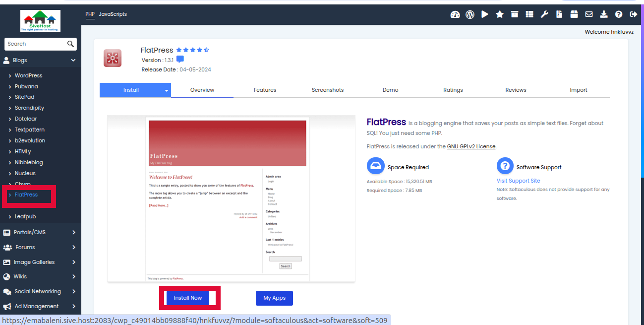The height and width of the screenshot is (325, 644).
Task: Open the Demo tab
Action: point(390,90)
